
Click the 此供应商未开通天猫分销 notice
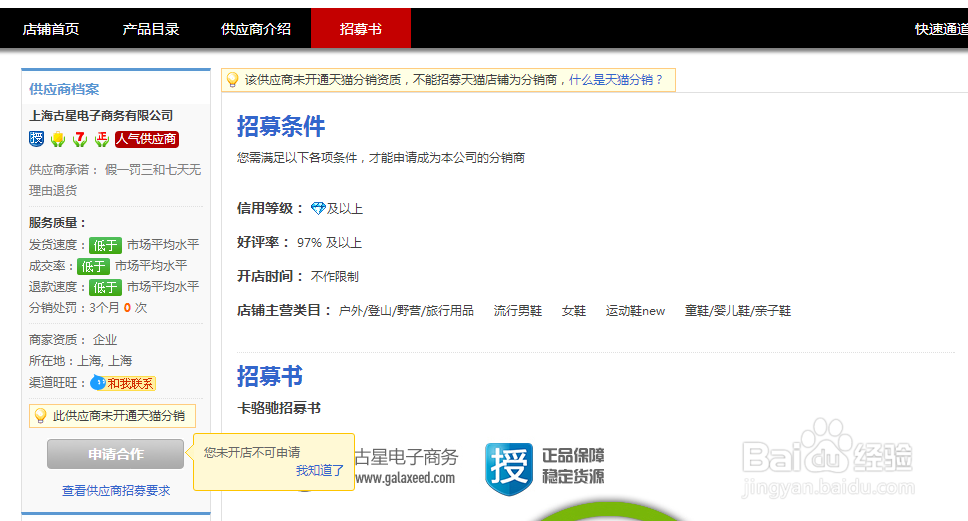point(112,416)
